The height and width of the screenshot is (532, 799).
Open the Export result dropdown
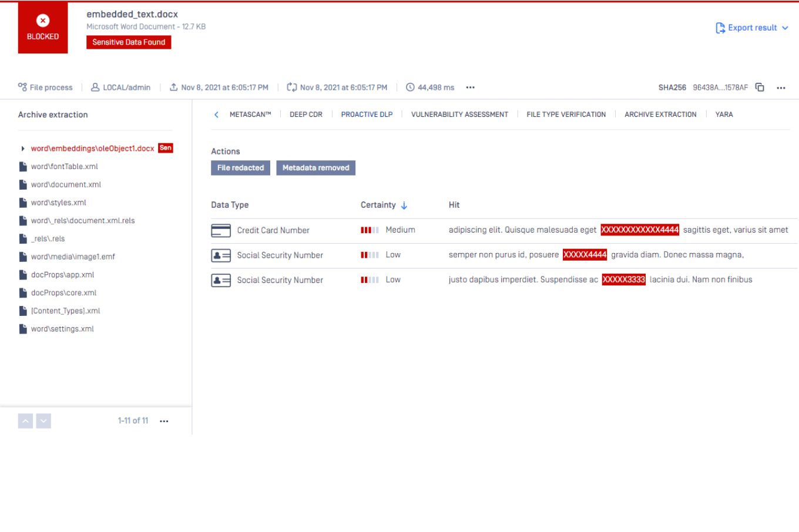751,28
